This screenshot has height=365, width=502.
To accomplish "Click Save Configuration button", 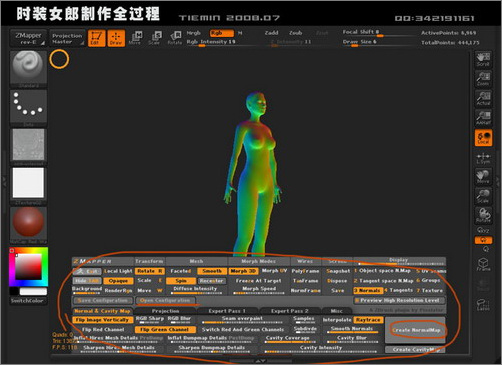I will [103, 301].
